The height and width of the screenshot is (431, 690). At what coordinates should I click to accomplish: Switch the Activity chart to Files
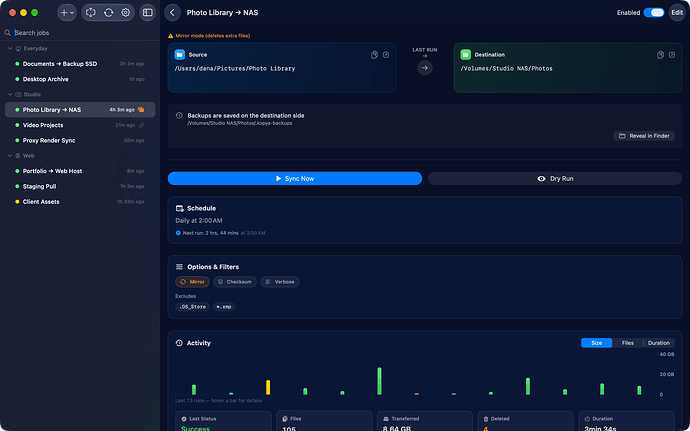[x=628, y=343]
